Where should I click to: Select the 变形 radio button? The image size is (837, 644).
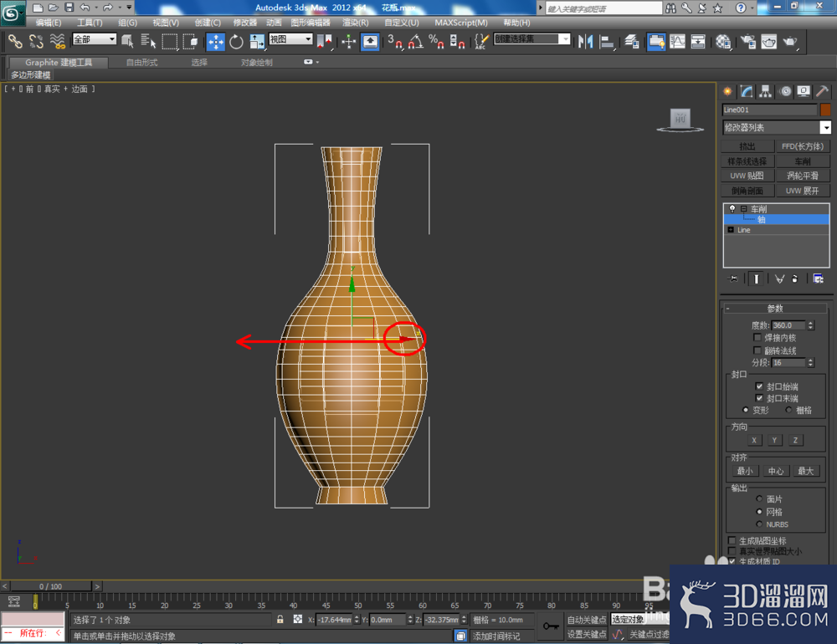(746, 410)
